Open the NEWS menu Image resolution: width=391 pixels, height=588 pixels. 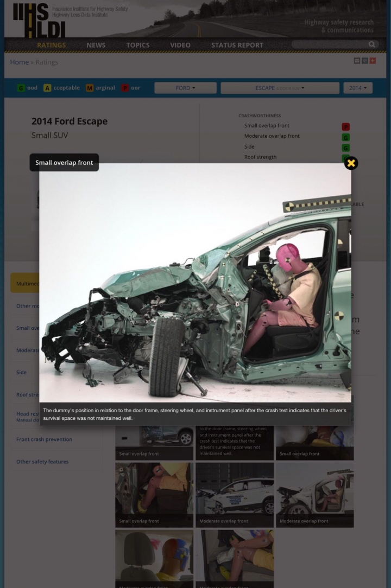[96, 45]
